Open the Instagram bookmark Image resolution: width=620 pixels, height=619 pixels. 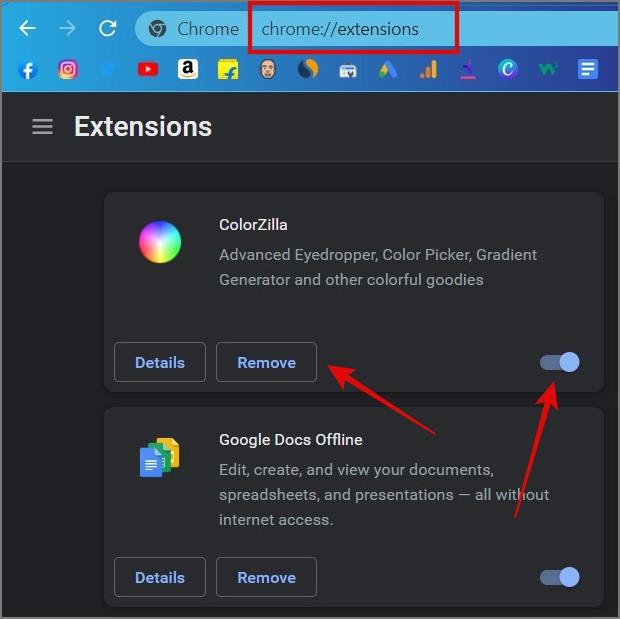[x=68, y=70]
